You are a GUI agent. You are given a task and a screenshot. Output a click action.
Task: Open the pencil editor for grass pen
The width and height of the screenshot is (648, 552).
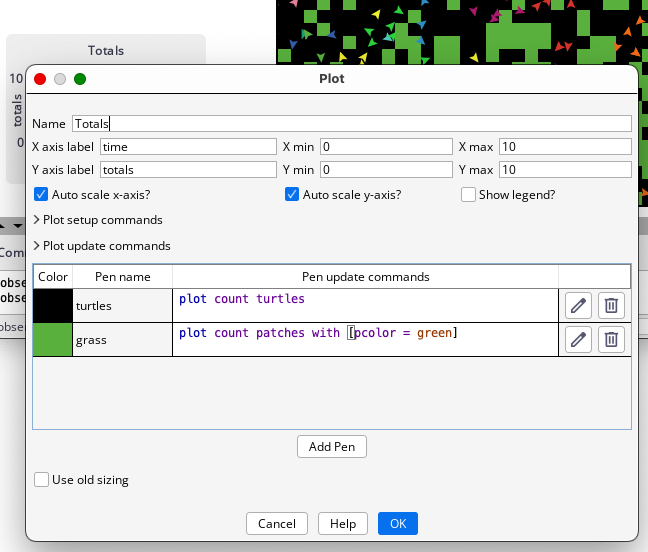[x=578, y=340]
